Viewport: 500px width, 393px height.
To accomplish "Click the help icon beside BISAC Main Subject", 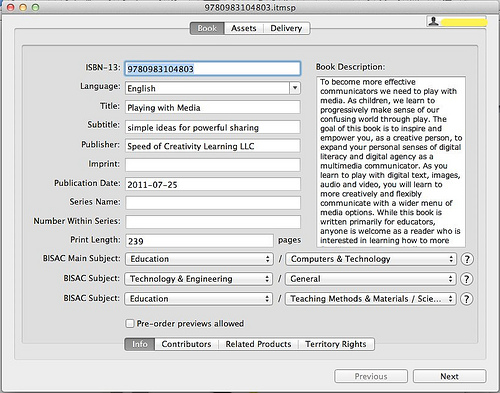I will (x=467, y=259).
